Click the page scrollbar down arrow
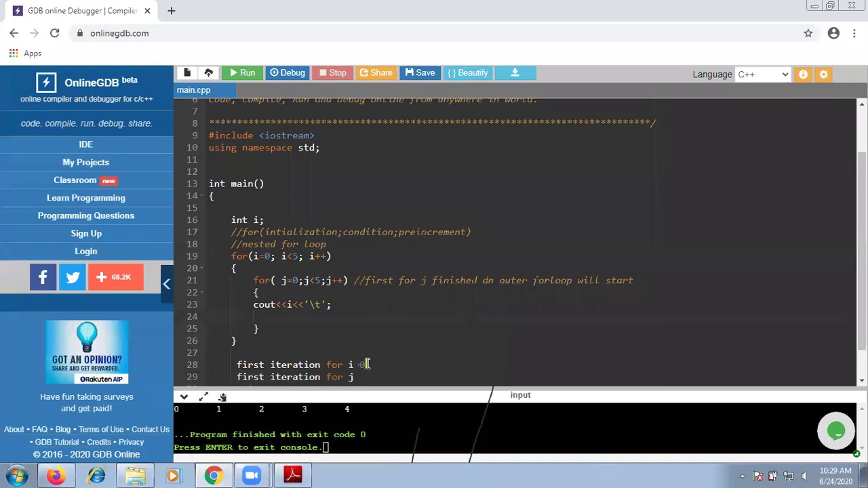The height and width of the screenshot is (488, 868). click(x=862, y=381)
